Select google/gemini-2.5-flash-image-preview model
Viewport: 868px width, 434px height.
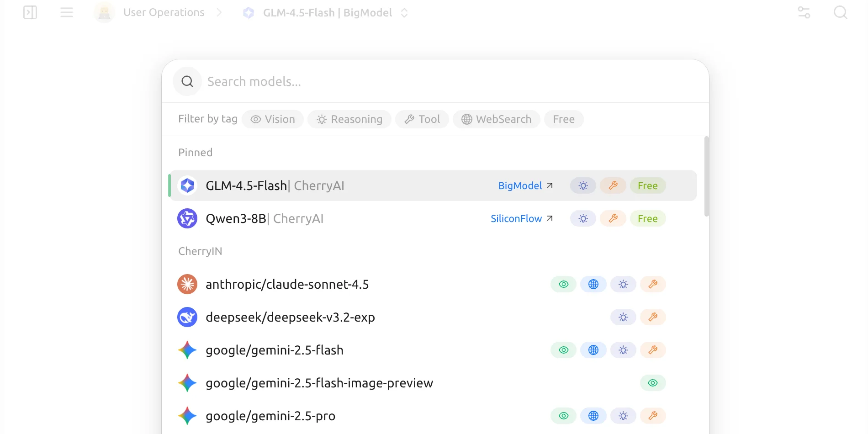pyautogui.click(x=433, y=383)
